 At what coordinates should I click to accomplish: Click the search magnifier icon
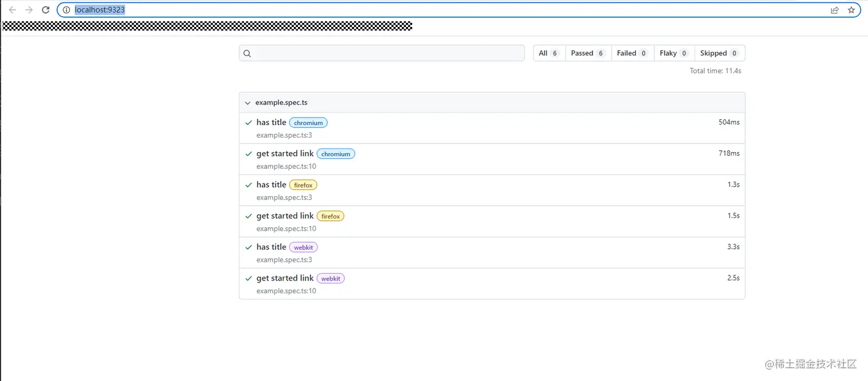247,53
